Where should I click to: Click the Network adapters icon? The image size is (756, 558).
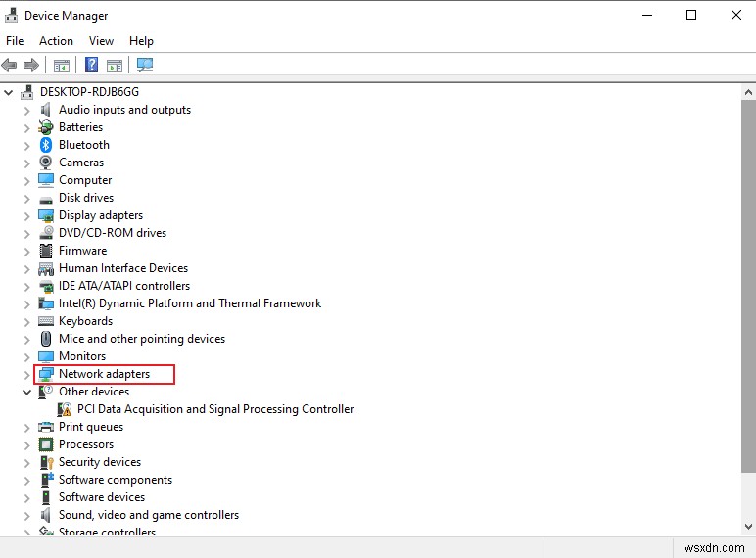[46, 374]
